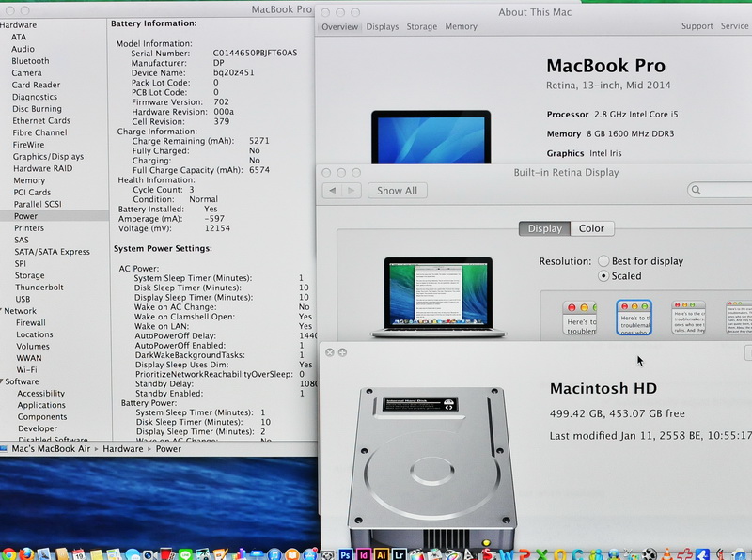Viewport: 752px width, 560px height.
Task: Select Card Reader in the sidebar
Action: (x=36, y=85)
